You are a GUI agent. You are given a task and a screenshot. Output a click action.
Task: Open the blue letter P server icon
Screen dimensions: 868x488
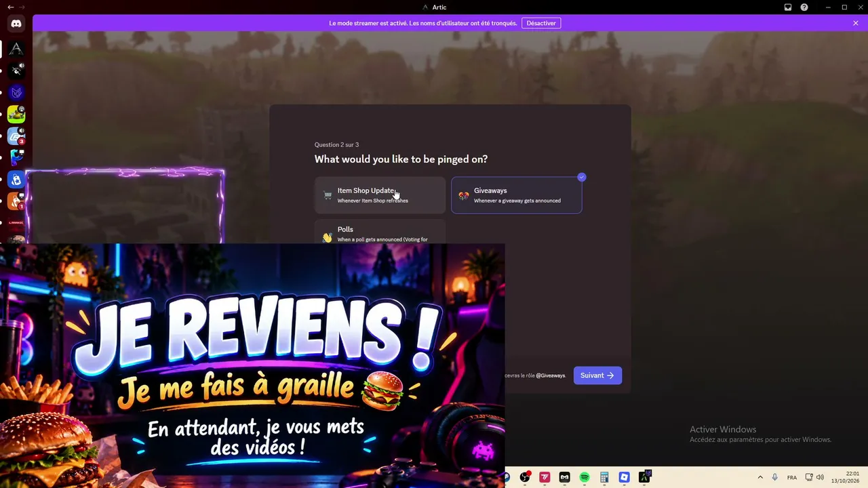(x=16, y=157)
